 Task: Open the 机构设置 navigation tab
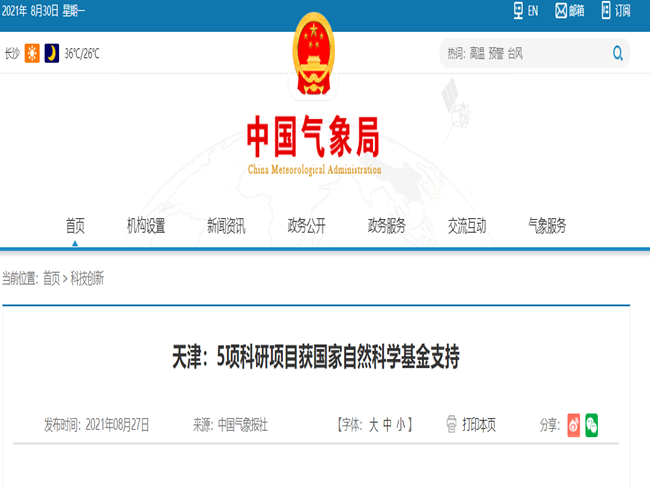tap(146, 226)
